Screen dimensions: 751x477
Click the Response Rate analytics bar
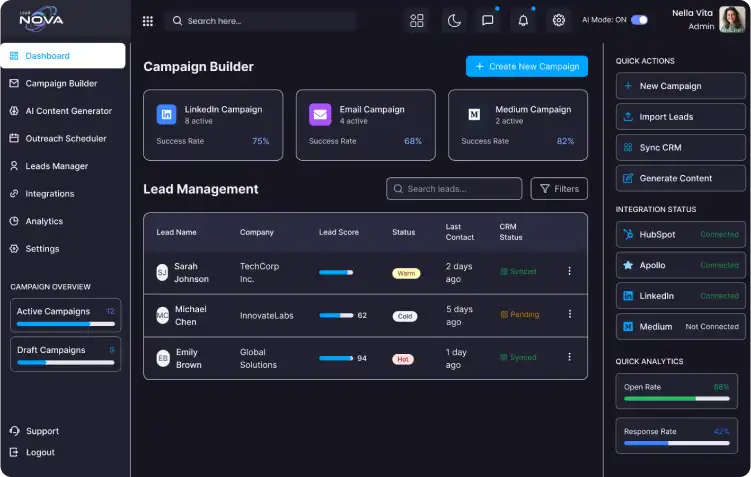click(676, 443)
